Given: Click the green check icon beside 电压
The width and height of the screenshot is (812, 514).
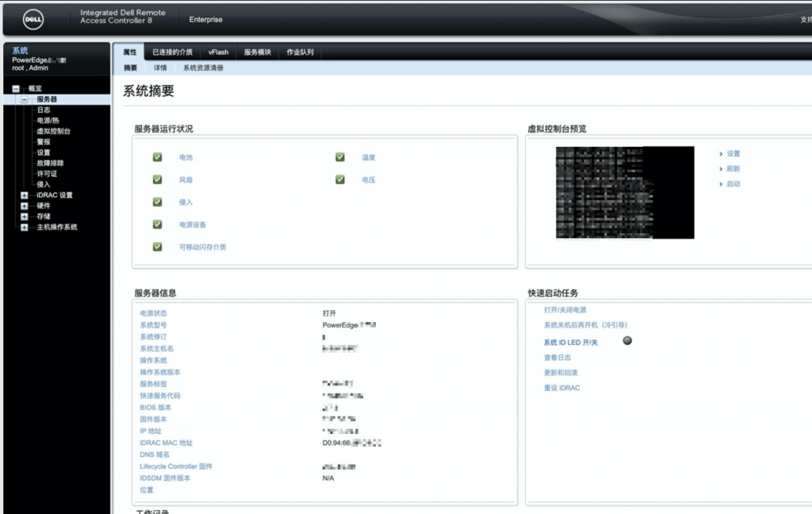Looking at the screenshot, I should coord(340,180).
